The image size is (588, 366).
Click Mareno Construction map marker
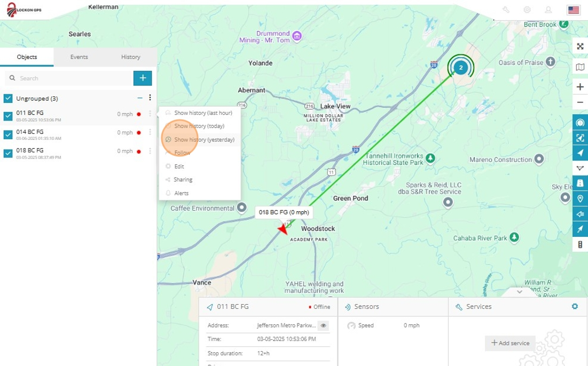coord(539,159)
